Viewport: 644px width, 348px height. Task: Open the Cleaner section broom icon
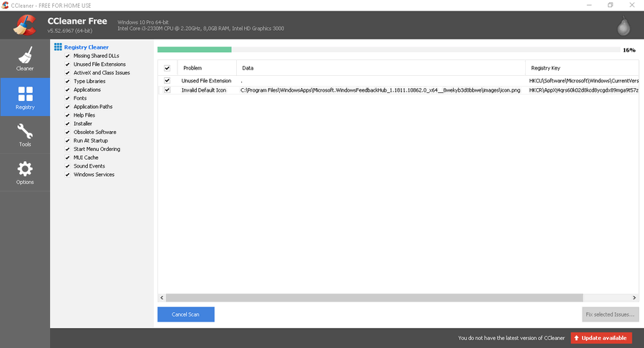tap(25, 56)
